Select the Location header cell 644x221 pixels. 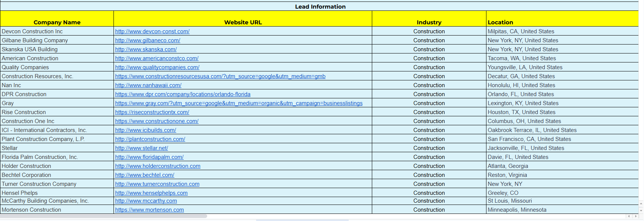pos(562,19)
